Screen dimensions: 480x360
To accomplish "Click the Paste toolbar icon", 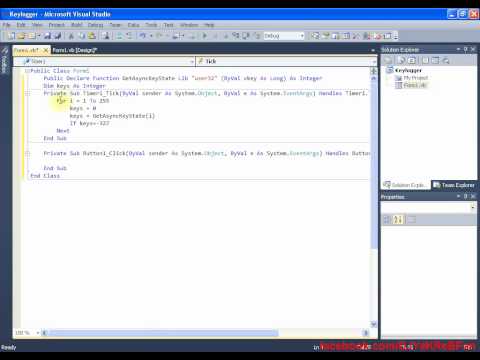I will tap(92, 36).
